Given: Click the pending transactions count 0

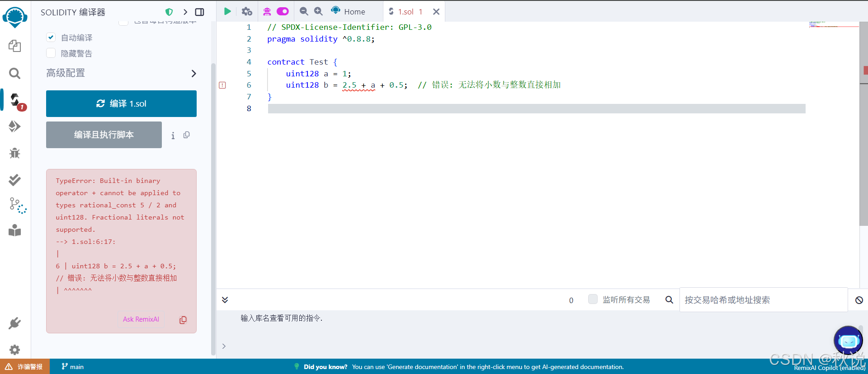Looking at the screenshot, I should [571, 300].
